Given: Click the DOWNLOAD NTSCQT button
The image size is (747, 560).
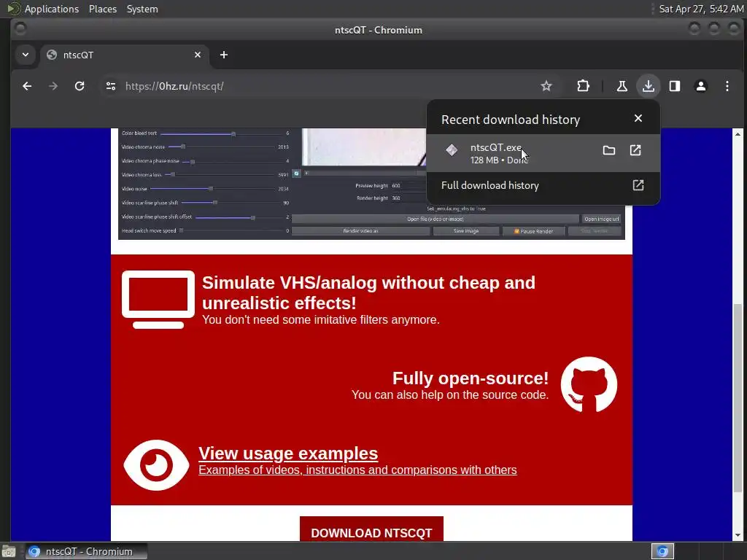Looking at the screenshot, I should click(371, 529).
